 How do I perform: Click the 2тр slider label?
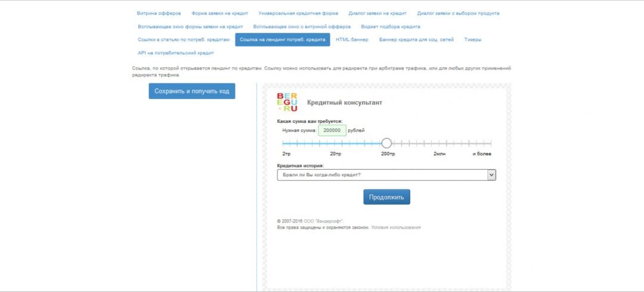286,154
